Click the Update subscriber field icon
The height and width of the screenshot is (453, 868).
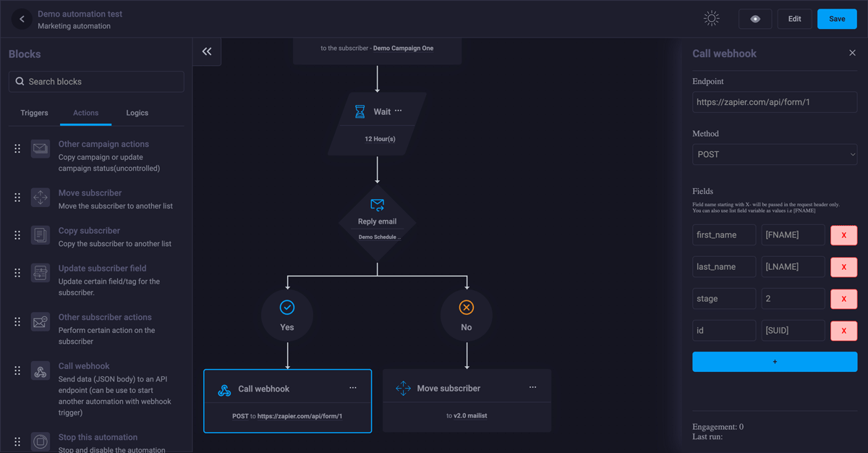[41, 273]
